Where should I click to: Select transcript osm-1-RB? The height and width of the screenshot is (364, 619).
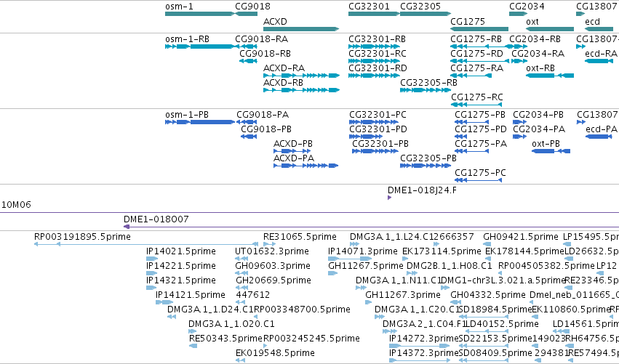tap(200, 46)
